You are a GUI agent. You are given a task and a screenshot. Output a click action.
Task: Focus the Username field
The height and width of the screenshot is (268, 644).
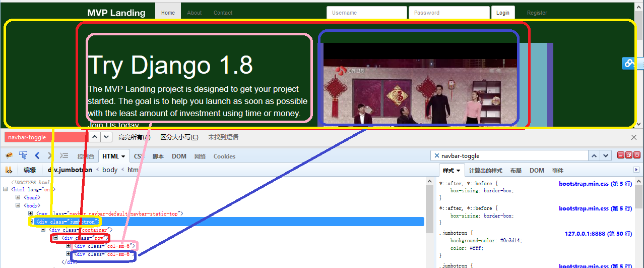(x=367, y=13)
